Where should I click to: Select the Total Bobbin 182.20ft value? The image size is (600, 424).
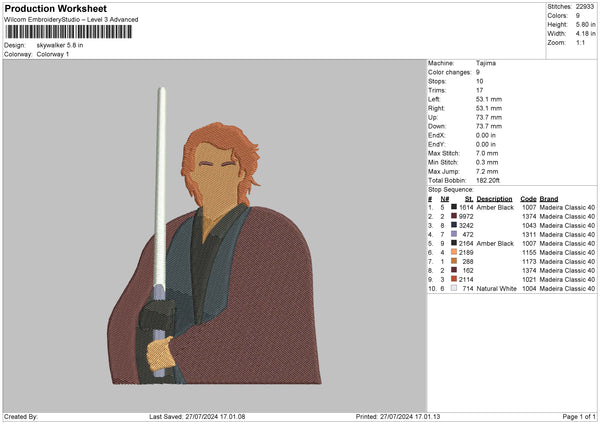[493, 181]
